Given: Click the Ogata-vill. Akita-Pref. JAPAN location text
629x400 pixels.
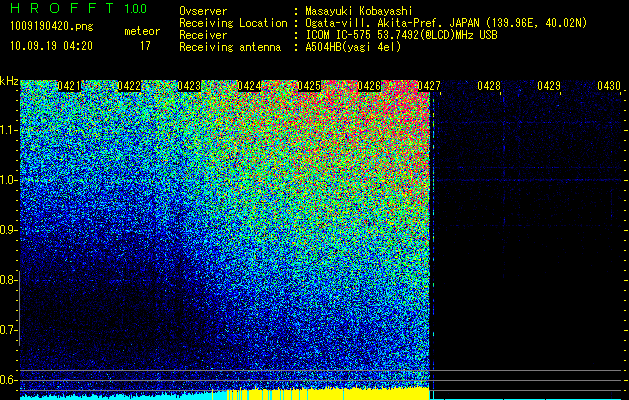Looking at the screenshot, I should pos(446,23).
